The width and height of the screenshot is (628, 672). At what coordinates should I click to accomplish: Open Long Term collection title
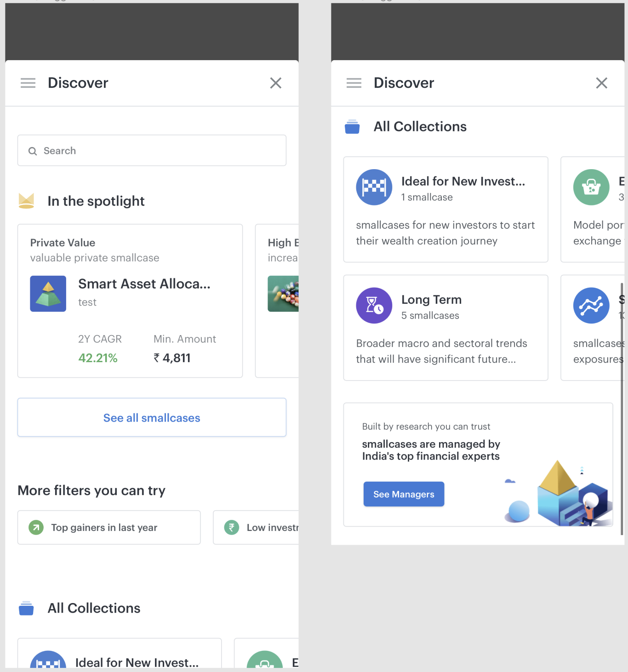tap(431, 300)
